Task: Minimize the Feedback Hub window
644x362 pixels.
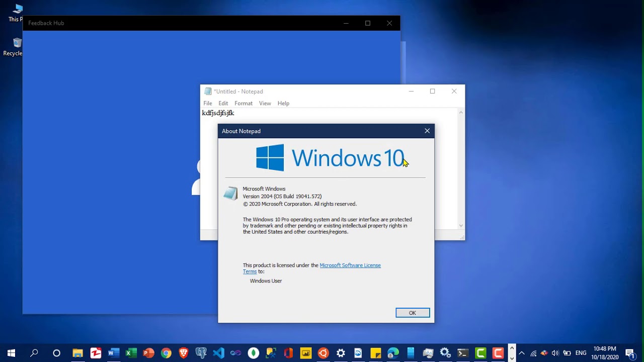Action: [x=346, y=23]
